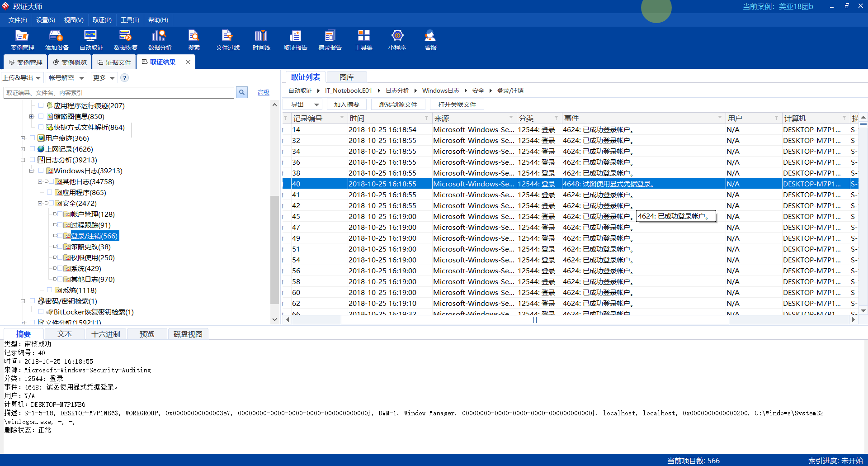Check the 用户痕迹(366) checkbox

(x=33, y=138)
